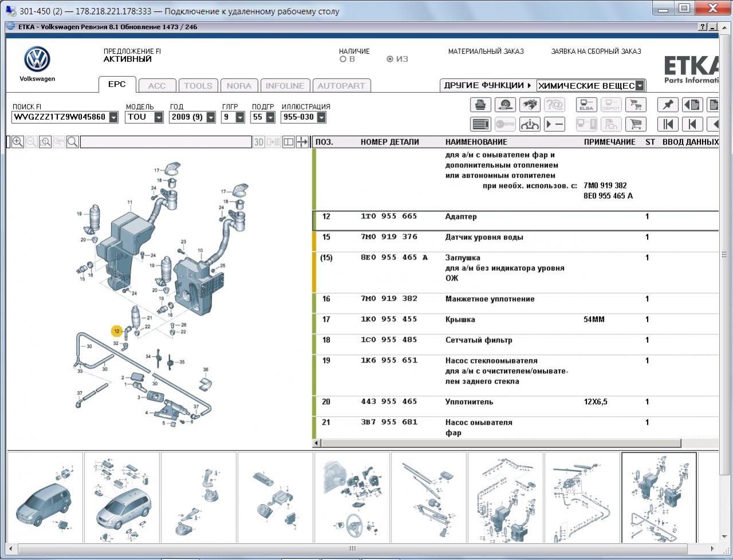The width and height of the screenshot is (733, 560).
Task: Click the triangle and dash toolbar icon
Action: coord(554,124)
